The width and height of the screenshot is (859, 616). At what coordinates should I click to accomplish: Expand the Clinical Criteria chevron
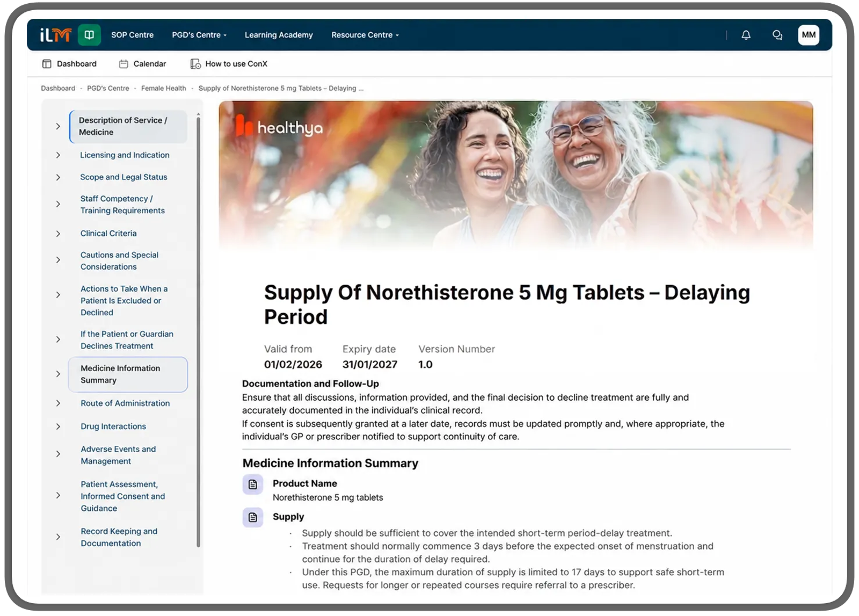(58, 234)
